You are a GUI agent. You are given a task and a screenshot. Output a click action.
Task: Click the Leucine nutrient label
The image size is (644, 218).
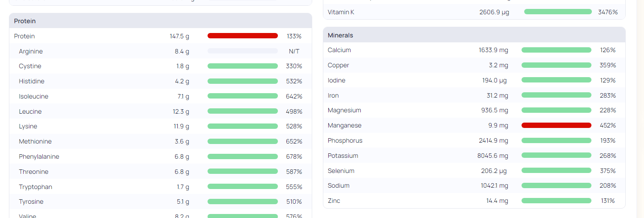click(x=30, y=111)
